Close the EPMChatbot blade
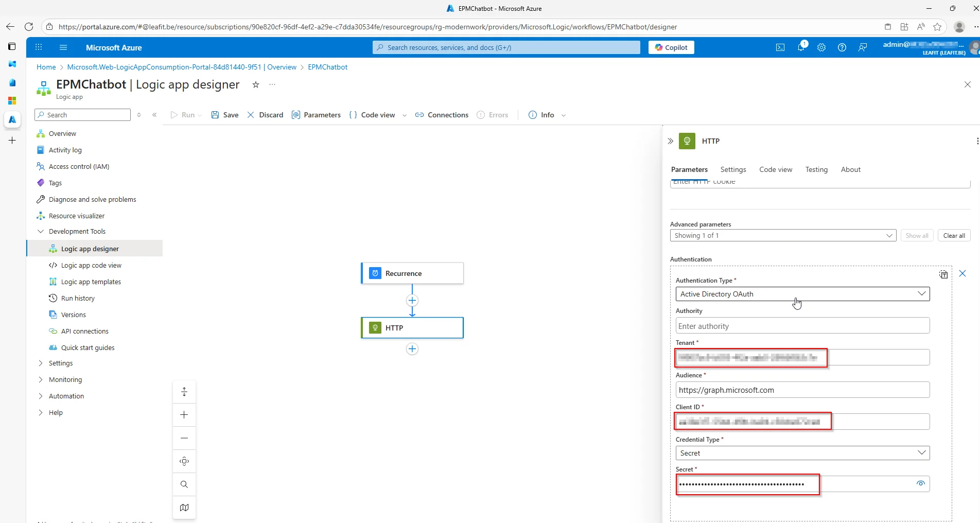Viewport: 980px width, 523px height. click(x=968, y=84)
